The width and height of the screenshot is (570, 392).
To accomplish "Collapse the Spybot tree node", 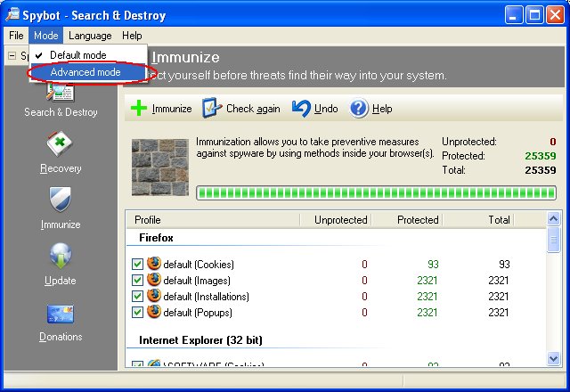I will tap(12, 55).
